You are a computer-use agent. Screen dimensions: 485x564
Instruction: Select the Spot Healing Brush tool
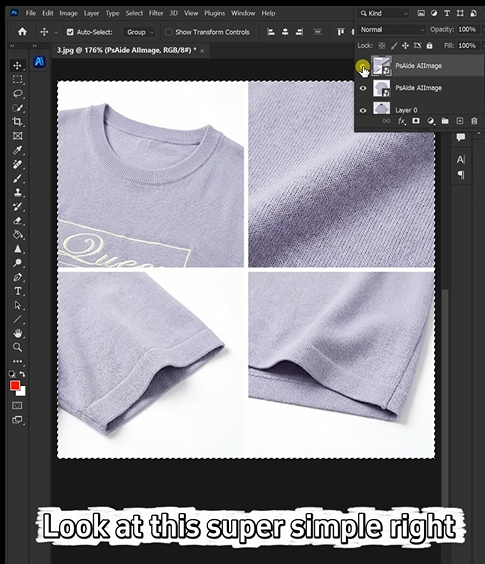[17, 164]
